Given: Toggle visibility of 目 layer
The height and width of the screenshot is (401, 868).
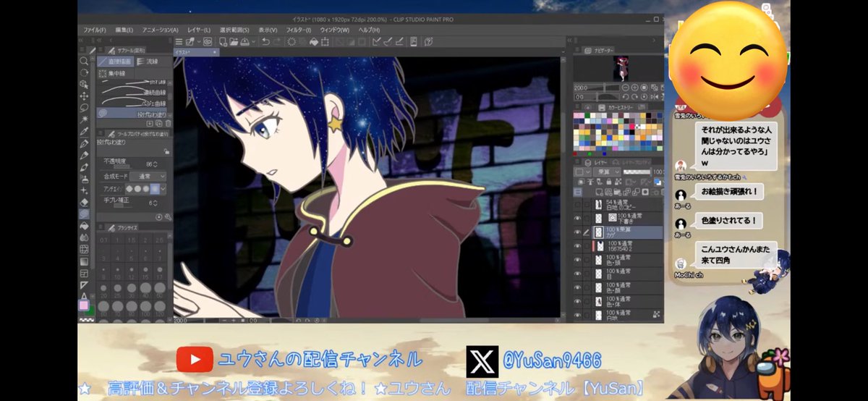Looking at the screenshot, I should point(578,274).
